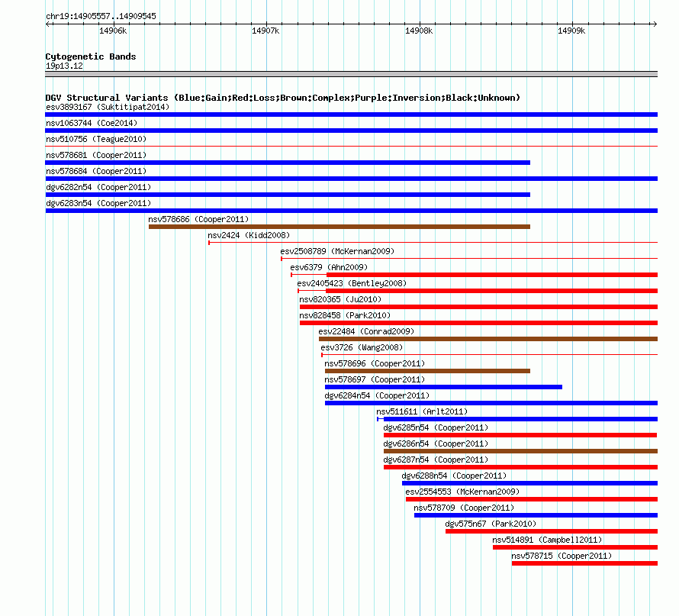Click the brown nsv578696 complex bar
679x616 pixels.
click(427, 371)
